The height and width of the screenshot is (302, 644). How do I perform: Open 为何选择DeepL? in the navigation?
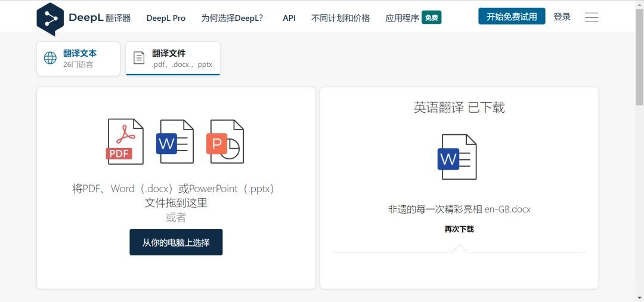pos(232,18)
